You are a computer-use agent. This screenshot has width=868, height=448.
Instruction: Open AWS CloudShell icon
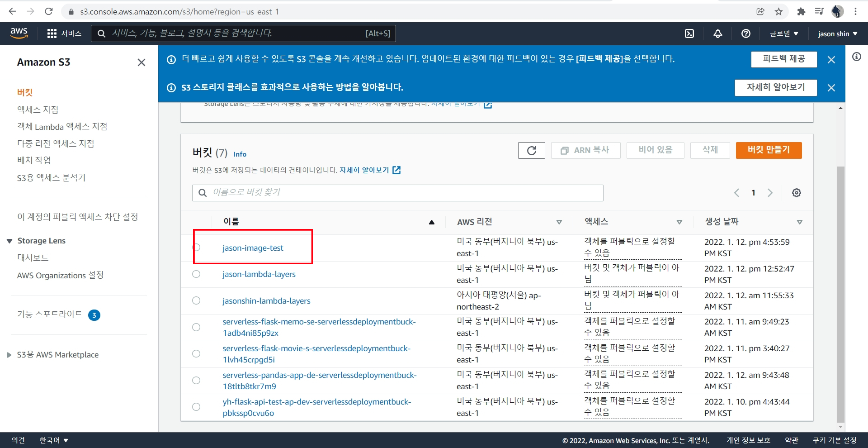[x=689, y=33]
